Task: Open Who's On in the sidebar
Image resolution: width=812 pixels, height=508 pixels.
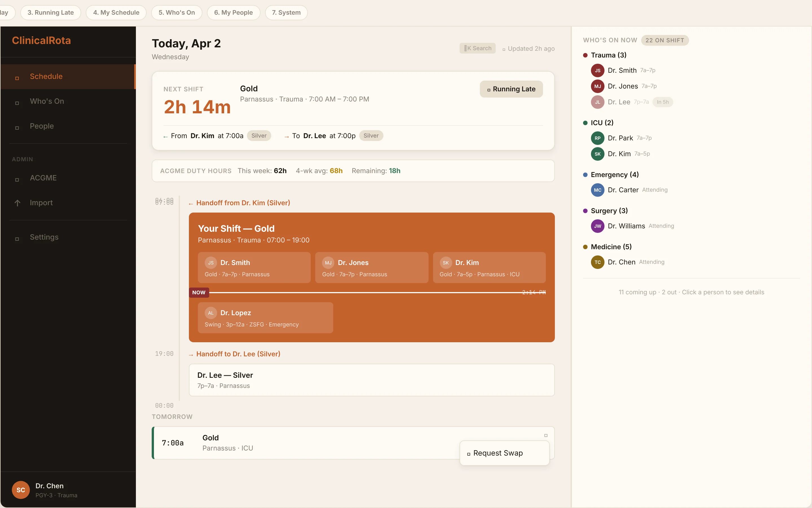Action: coord(47,101)
